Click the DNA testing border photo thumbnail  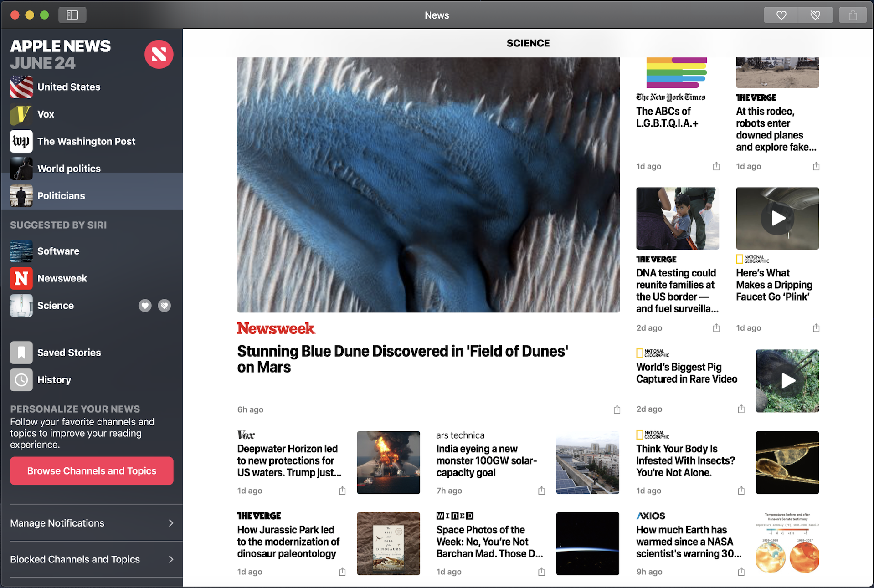pos(678,219)
